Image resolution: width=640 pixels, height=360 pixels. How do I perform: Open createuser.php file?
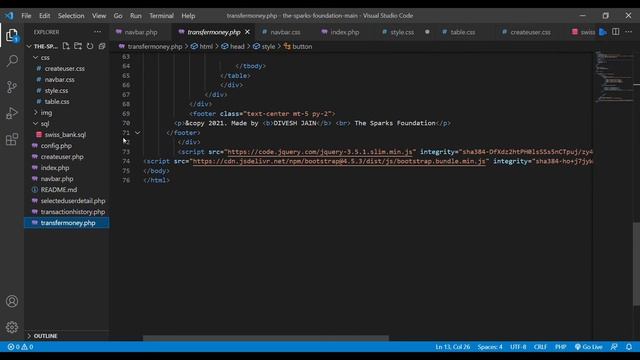tap(62, 157)
